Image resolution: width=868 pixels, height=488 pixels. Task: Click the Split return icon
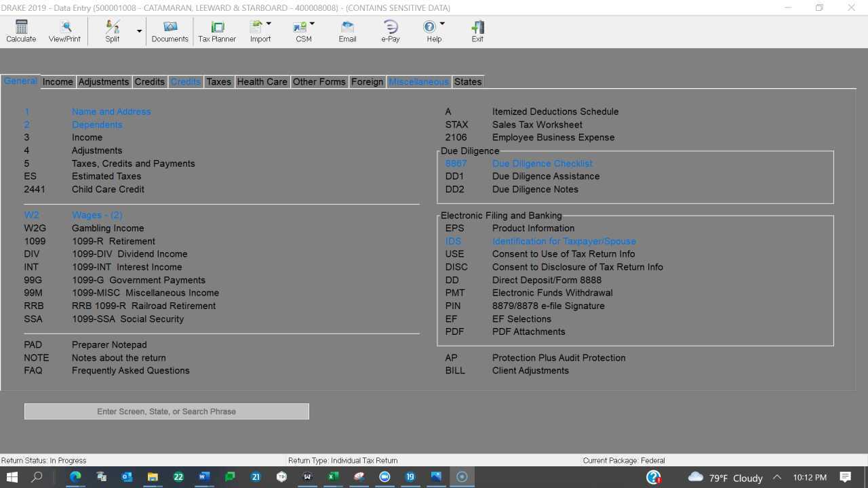(x=113, y=31)
